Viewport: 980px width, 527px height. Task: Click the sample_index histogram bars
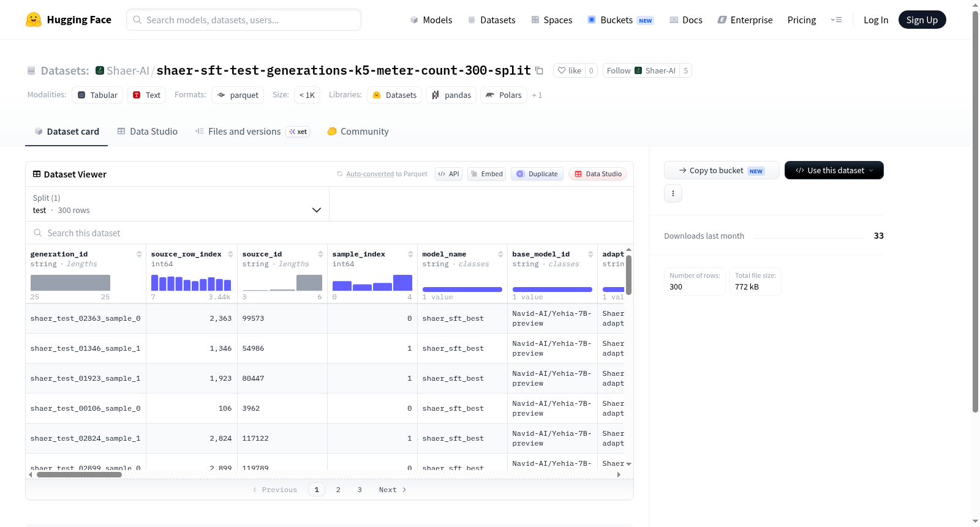coord(372,283)
